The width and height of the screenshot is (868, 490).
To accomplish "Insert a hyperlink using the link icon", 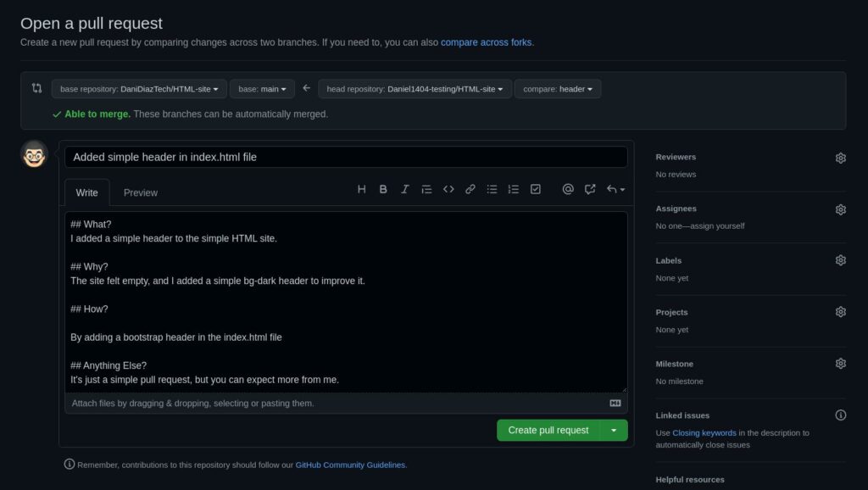I will 470,189.
